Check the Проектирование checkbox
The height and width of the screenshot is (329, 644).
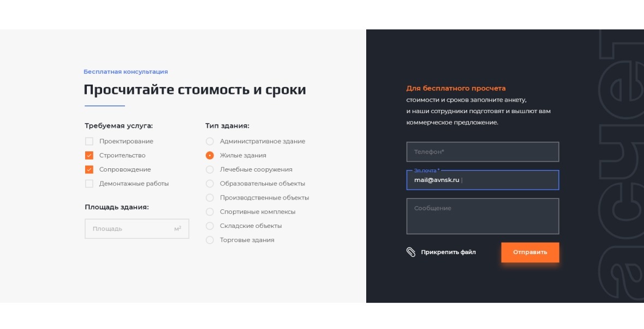coord(89,141)
